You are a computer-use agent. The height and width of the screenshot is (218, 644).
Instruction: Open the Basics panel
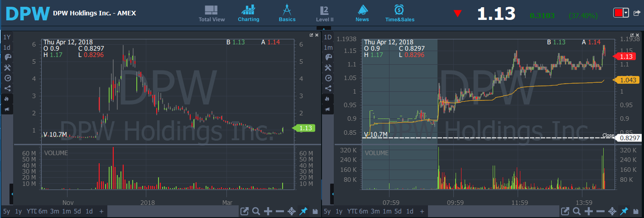coord(287,14)
